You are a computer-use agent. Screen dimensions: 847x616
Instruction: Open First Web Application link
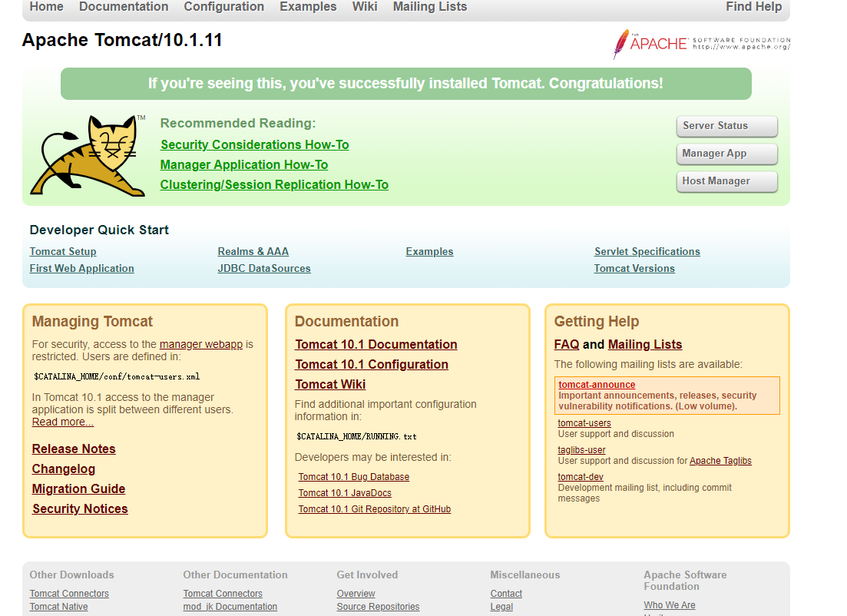tap(81, 269)
